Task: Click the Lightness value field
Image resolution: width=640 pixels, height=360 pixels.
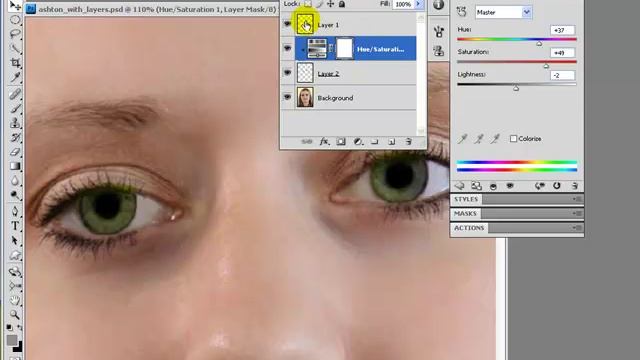Action: coord(562,75)
